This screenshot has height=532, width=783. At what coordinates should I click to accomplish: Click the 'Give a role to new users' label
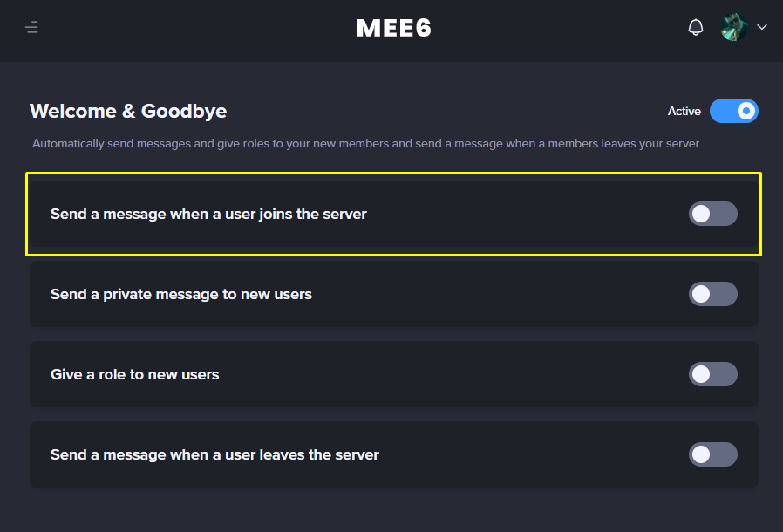point(135,374)
